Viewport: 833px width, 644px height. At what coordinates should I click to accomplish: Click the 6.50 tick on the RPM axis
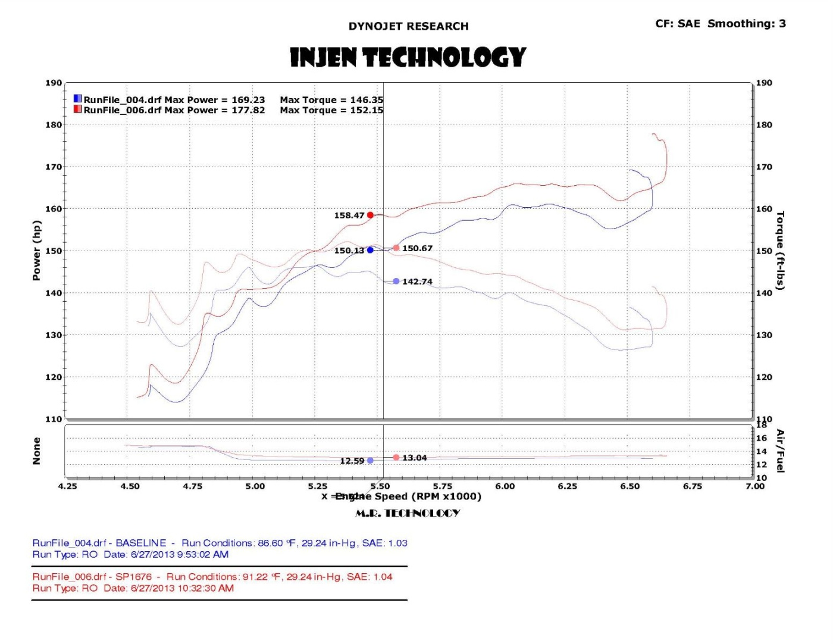point(630,486)
